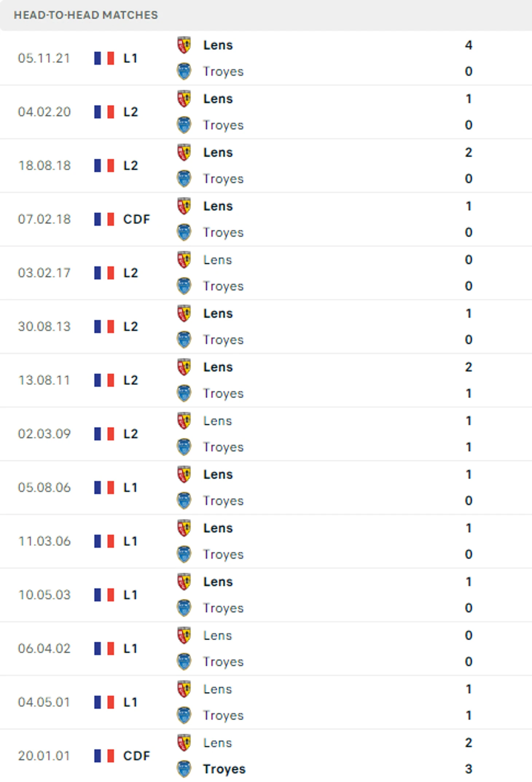Click French flag beside 03.02.17 match
Image resolution: width=532 pixels, height=782 pixels.
point(104,273)
